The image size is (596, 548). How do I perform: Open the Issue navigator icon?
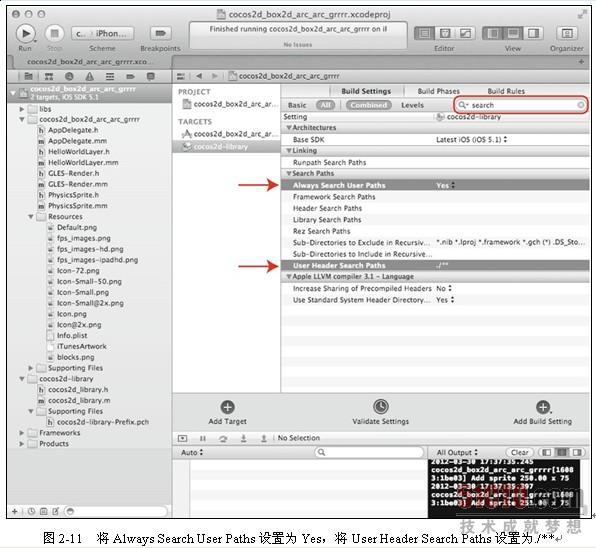(90, 76)
